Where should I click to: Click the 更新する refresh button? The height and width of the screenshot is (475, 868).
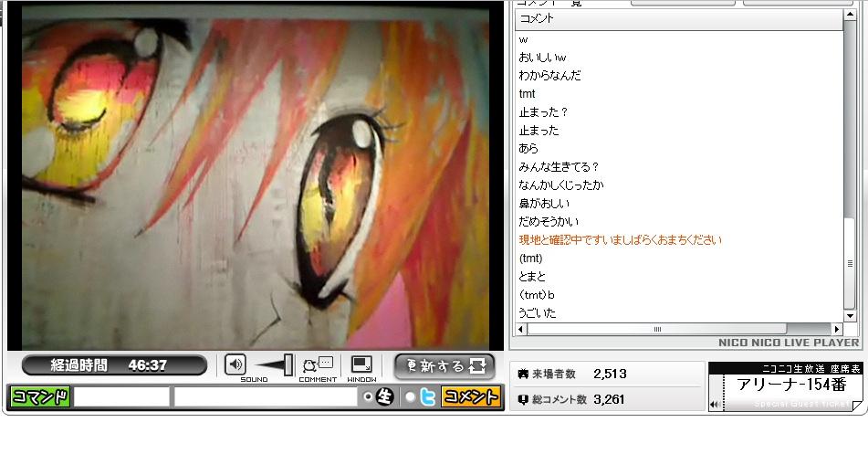point(444,365)
